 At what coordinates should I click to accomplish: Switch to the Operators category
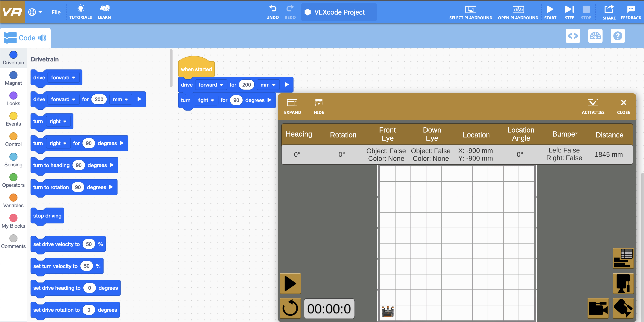(x=13, y=180)
